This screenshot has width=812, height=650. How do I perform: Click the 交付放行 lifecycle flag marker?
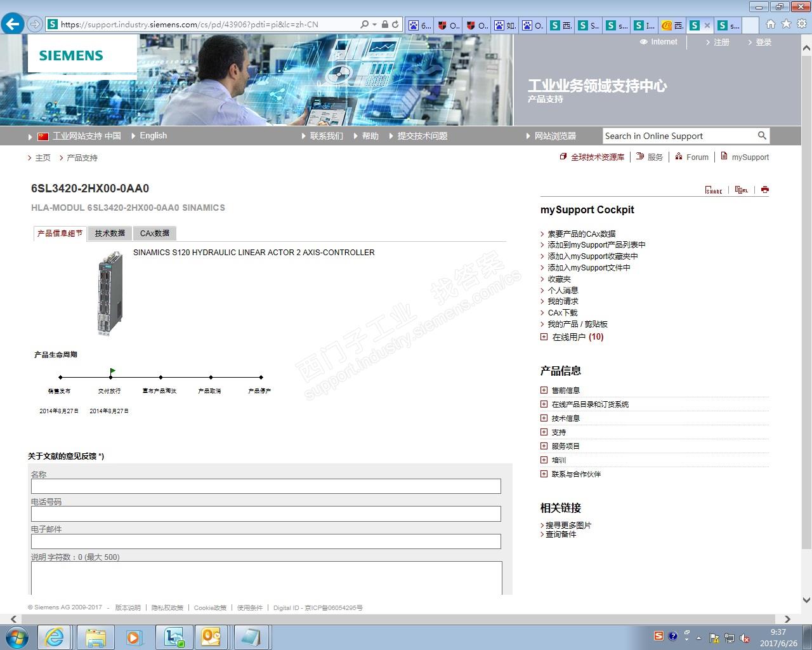(112, 371)
